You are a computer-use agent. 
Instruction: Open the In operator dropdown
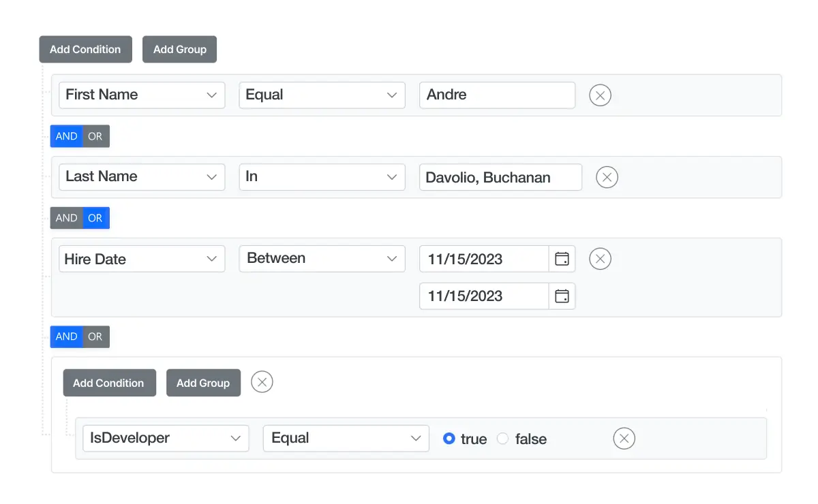321,176
